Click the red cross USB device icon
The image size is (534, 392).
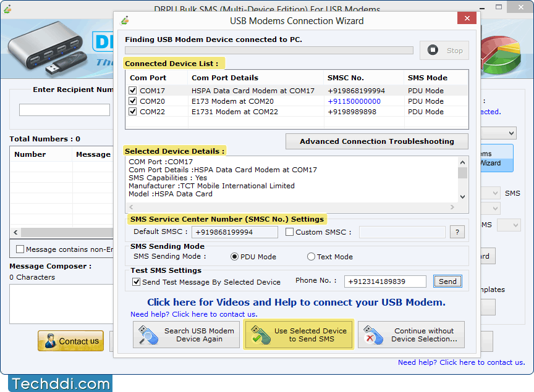coord(373,335)
